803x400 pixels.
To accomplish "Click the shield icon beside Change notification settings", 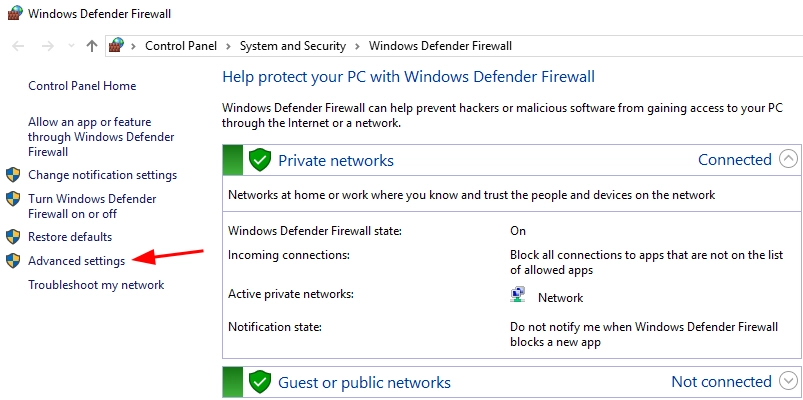I will [x=13, y=175].
